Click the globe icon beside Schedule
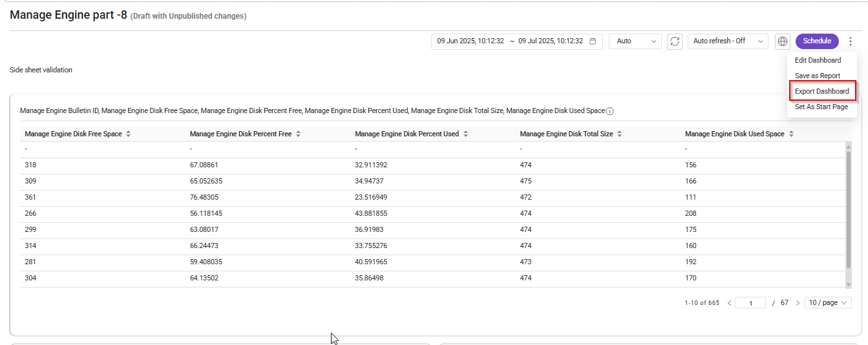This screenshot has height=345, width=868. 783,41
